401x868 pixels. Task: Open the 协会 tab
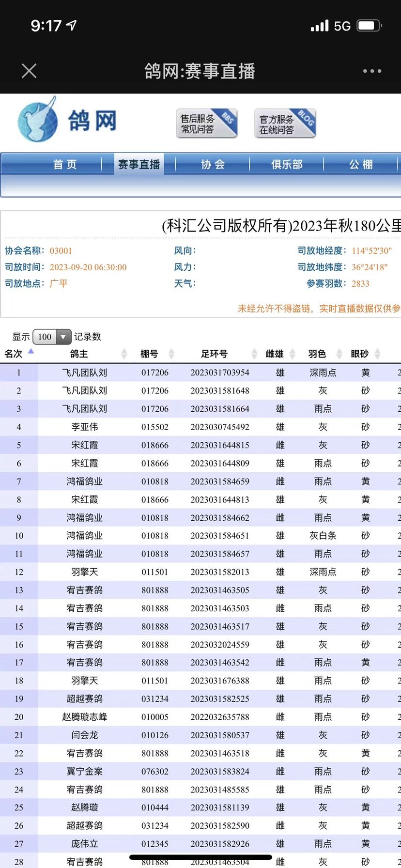click(213, 165)
